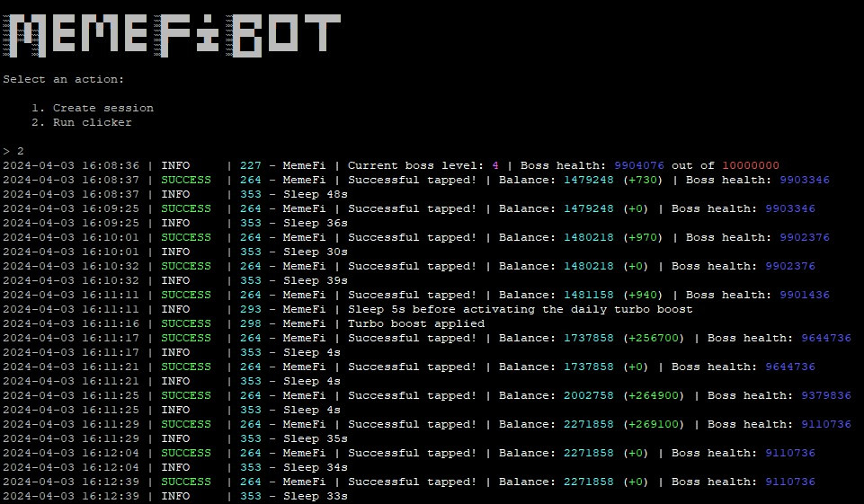Click 'Sleep 30s' log entry
The height and width of the screenshot is (504, 864).
click(316, 252)
